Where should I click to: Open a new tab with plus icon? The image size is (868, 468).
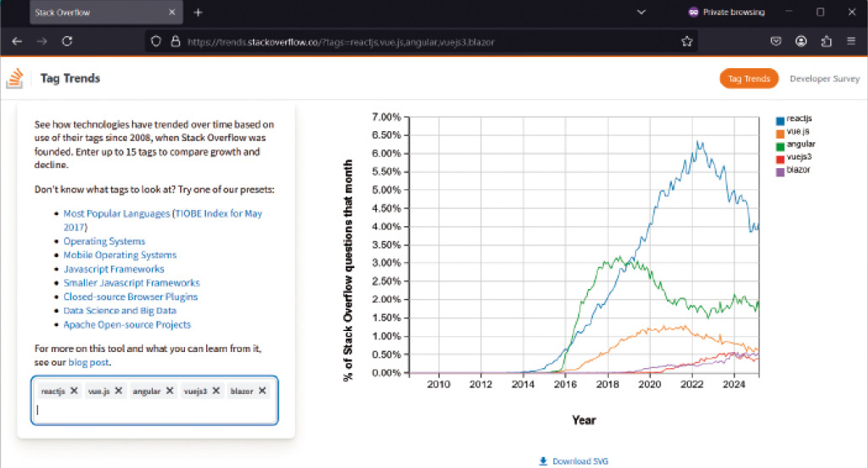[198, 12]
